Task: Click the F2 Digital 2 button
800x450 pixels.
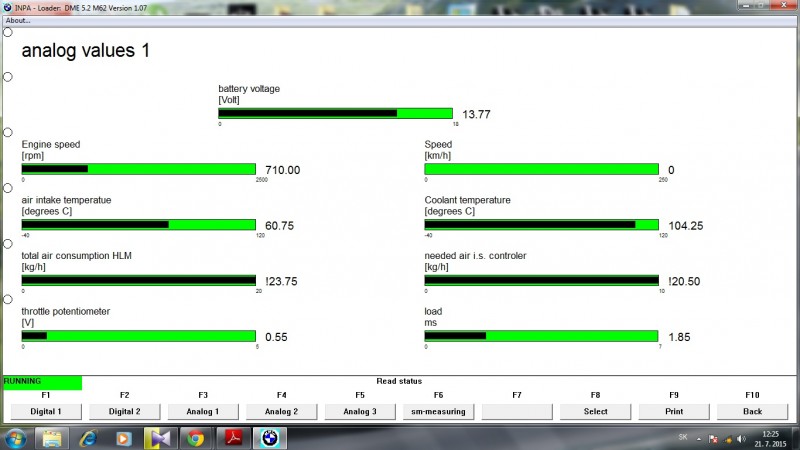Action: [x=124, y=411]
